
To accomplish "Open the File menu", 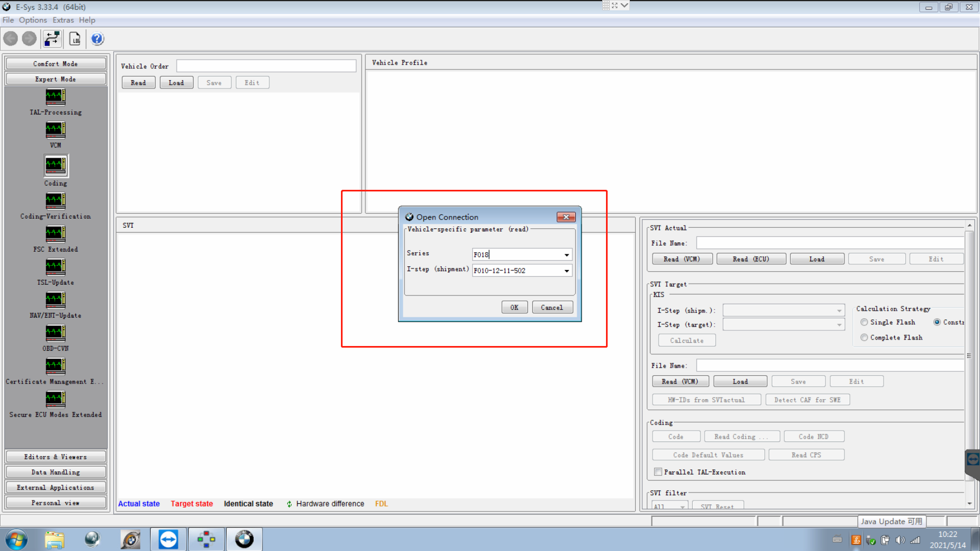I will tap(8, 20).
